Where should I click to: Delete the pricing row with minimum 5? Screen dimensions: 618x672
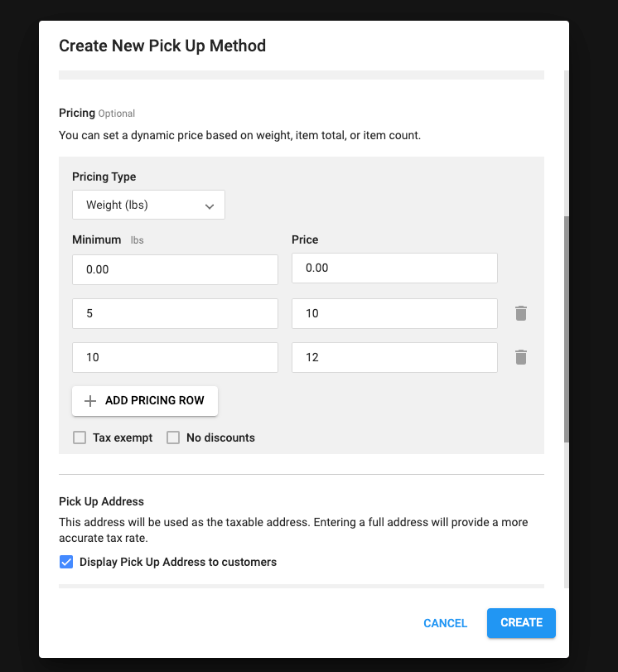tap(520, 313)
